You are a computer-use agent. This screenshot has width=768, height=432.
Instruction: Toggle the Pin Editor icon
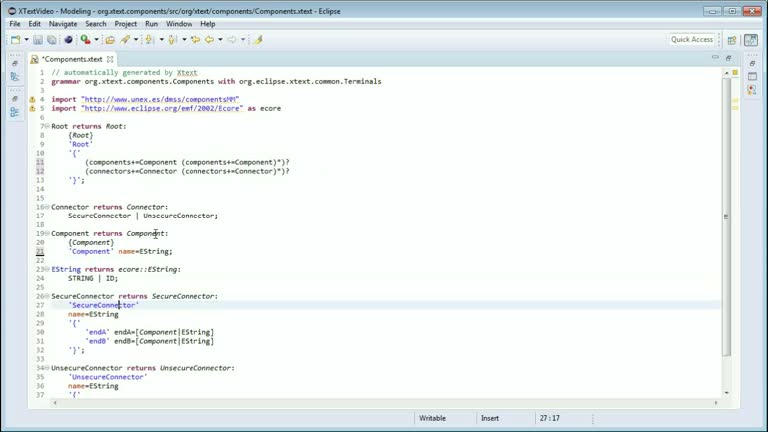click(x=259, y=40)
